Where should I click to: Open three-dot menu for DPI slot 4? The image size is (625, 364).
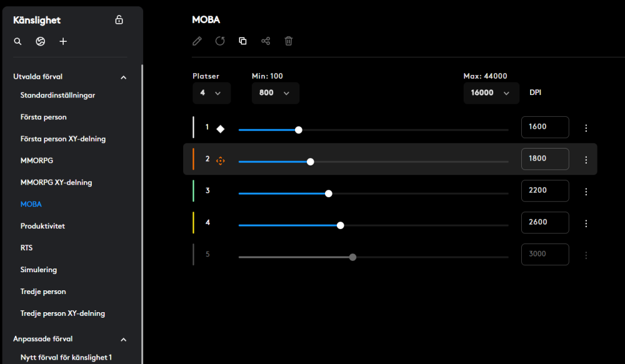click(x=586, y=224)
